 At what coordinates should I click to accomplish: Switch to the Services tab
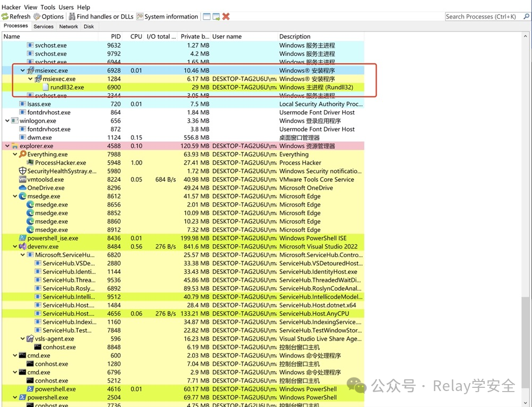(x=44, y=27)
